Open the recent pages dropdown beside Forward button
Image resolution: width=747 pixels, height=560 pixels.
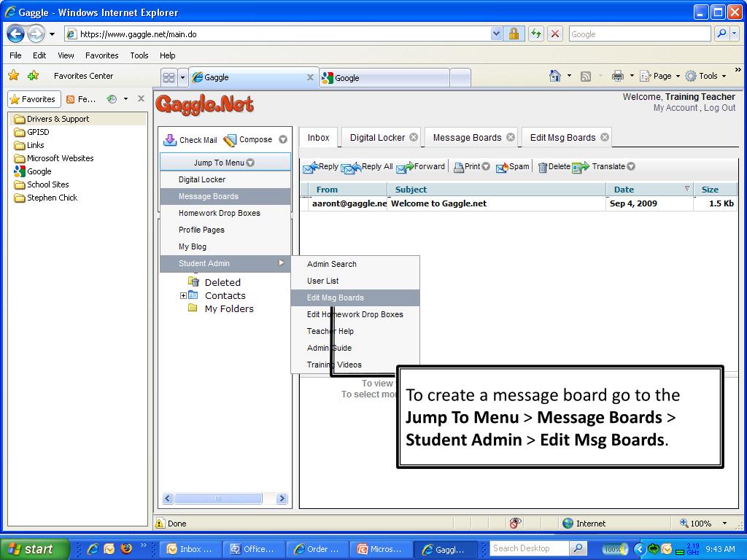[x=52, y=34]
